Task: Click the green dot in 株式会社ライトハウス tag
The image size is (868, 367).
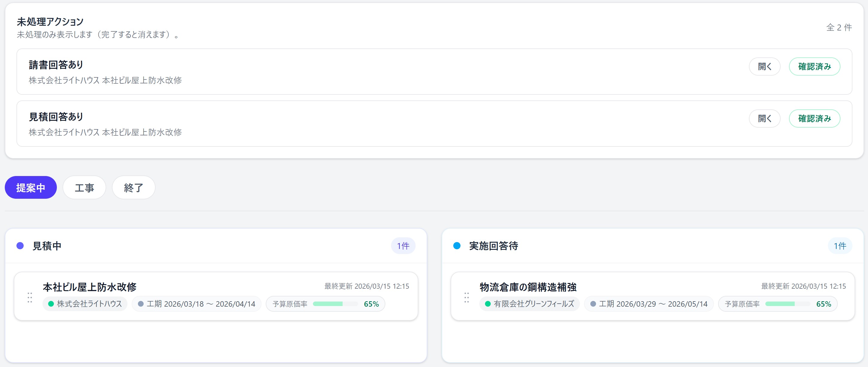Action: tap(51, 303)
